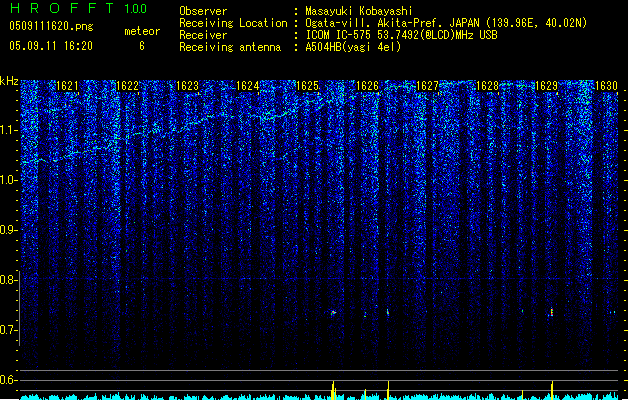The height and width of the screenshot is (400, 629).
Task: Click the kHz axis unit label
Action: point(9,81)
